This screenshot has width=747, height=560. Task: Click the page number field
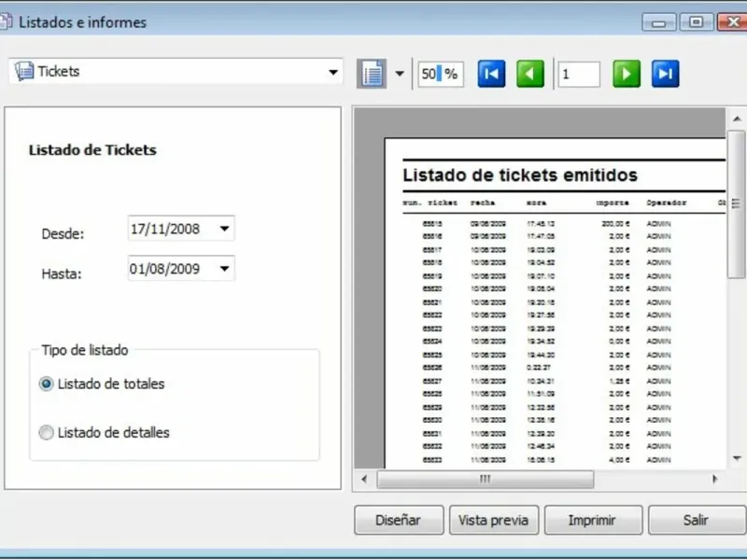tap(579, 74)
